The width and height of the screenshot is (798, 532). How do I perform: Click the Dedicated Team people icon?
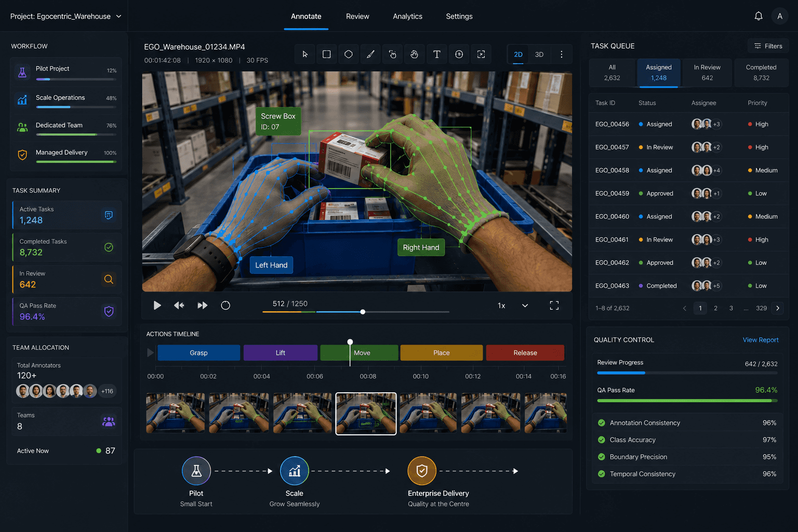pyautogui.click(x=22, y=127)
